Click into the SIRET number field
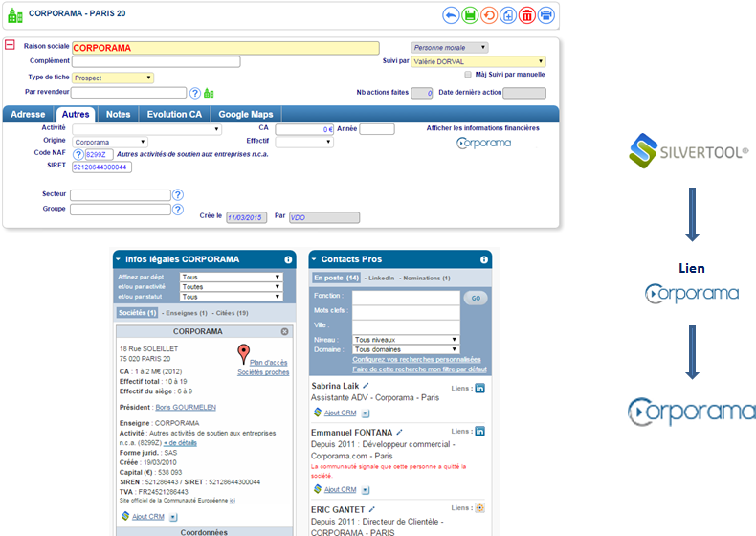The width and height of the screenshot is (756, 536). 101,167
